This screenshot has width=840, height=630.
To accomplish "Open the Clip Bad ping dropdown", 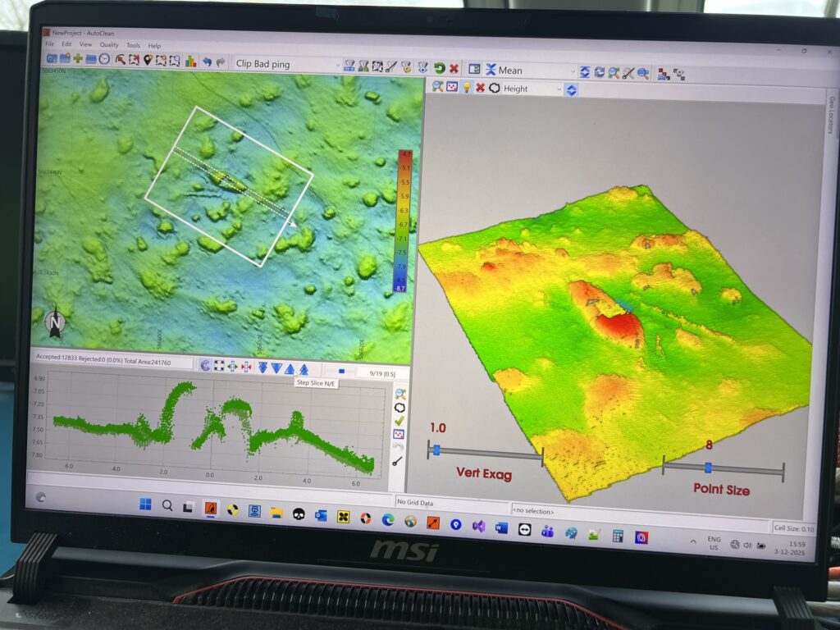I will pyautogui.click(x=337, y=65).
